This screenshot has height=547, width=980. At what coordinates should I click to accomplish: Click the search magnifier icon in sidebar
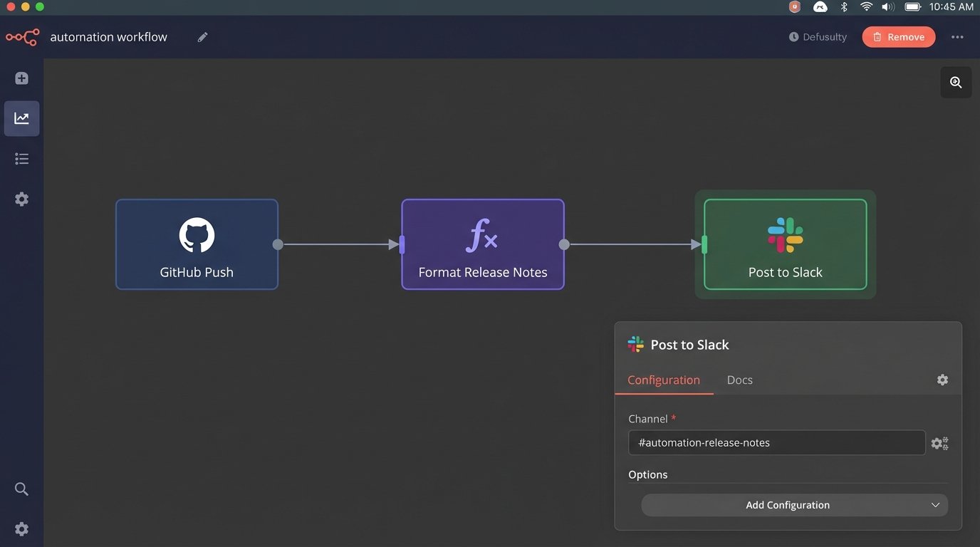coord(22,489)
